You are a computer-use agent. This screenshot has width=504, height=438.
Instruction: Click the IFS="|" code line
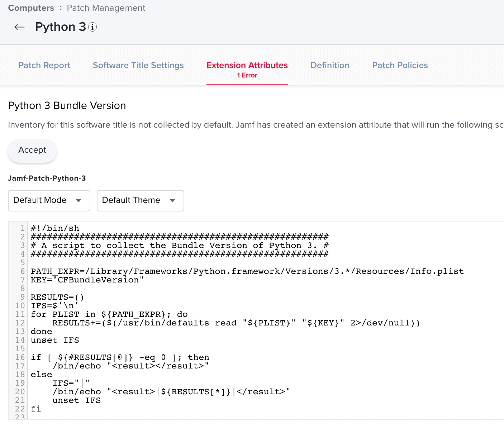tap(71, 383)
